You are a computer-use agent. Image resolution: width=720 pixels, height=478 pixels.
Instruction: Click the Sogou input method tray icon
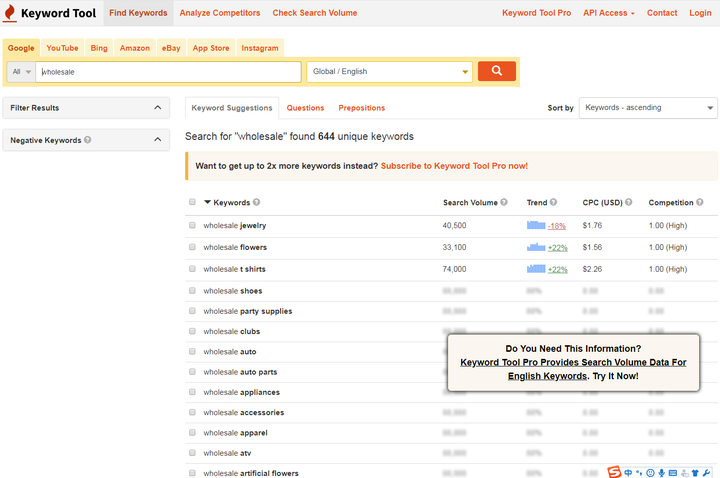[x=614, y=472]
